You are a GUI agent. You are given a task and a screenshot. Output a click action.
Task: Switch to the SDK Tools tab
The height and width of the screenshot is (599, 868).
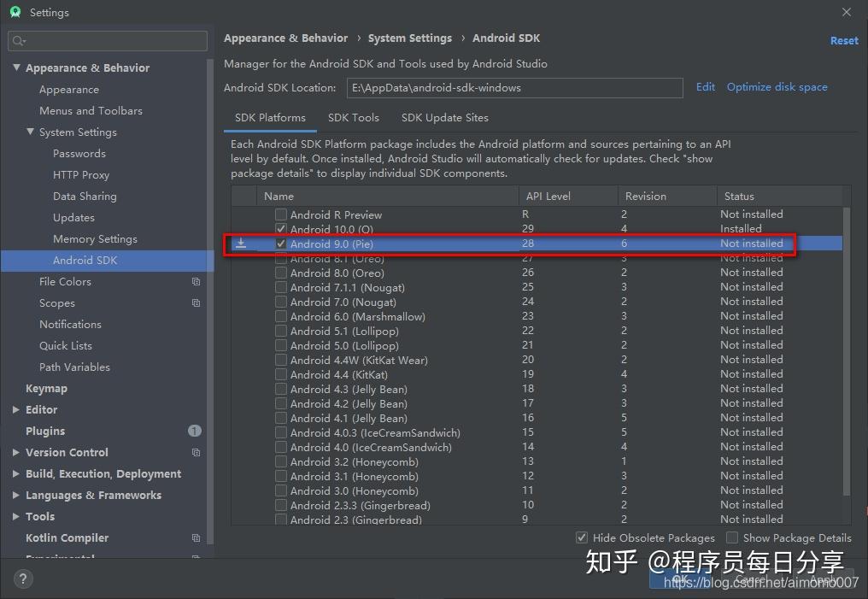[353, 118]
